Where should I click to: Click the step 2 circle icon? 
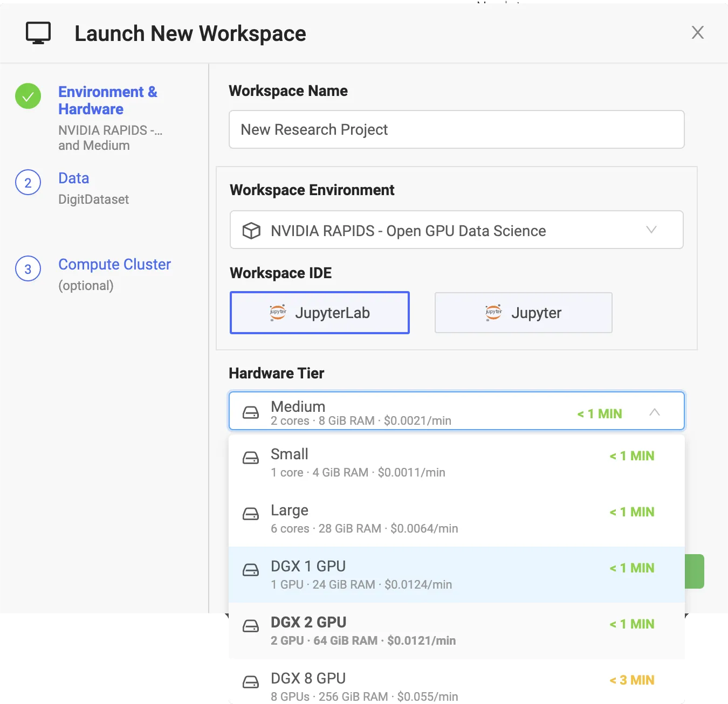pos(28,183)
